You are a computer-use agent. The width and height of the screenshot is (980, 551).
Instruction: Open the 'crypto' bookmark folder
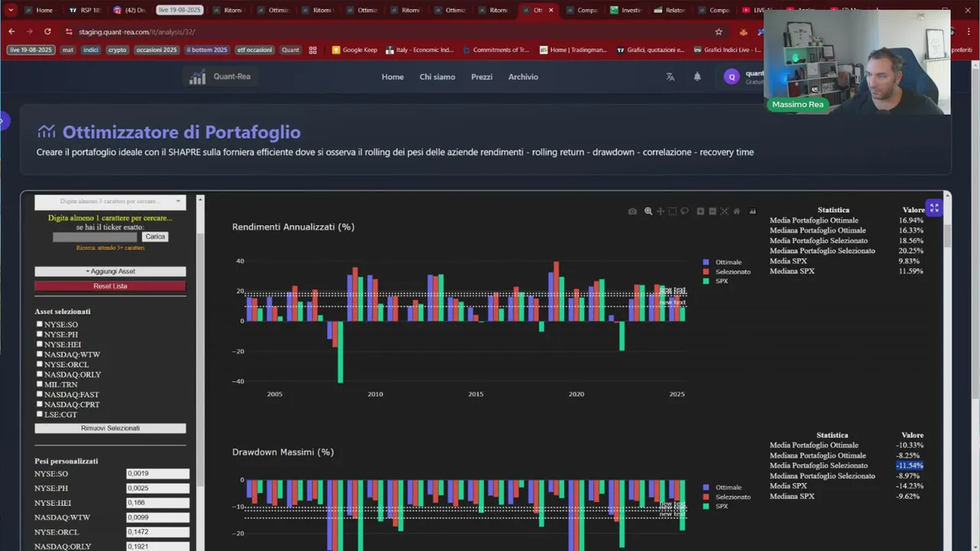[x=117, y=50]
